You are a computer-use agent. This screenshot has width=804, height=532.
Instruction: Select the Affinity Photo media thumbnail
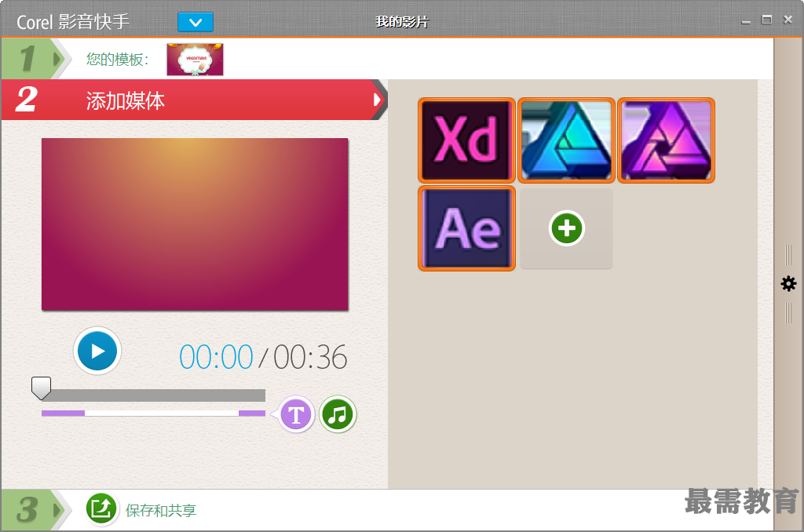click(666, 140)
